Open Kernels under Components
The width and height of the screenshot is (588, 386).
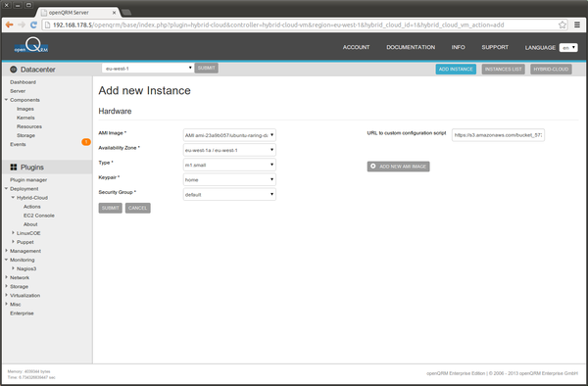[x=25, y=118]
